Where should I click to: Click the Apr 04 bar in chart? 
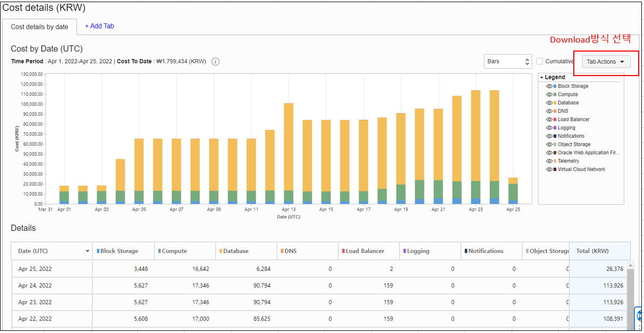pos(120,181)
